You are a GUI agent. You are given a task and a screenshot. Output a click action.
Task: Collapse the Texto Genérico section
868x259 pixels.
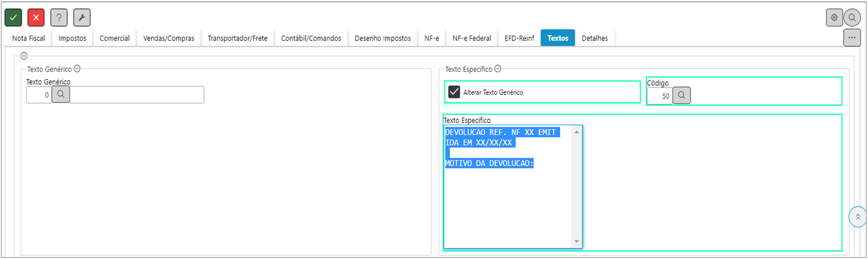click(77, 69)
